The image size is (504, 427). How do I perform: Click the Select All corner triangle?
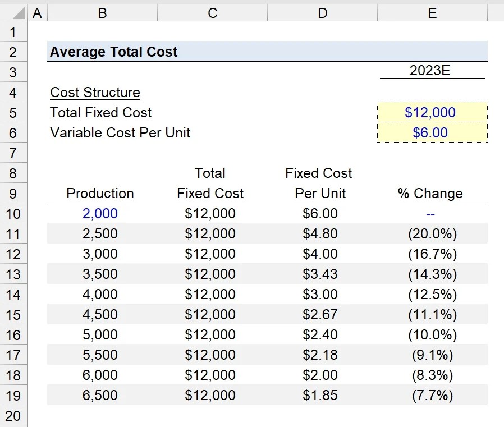pos(19,13)
